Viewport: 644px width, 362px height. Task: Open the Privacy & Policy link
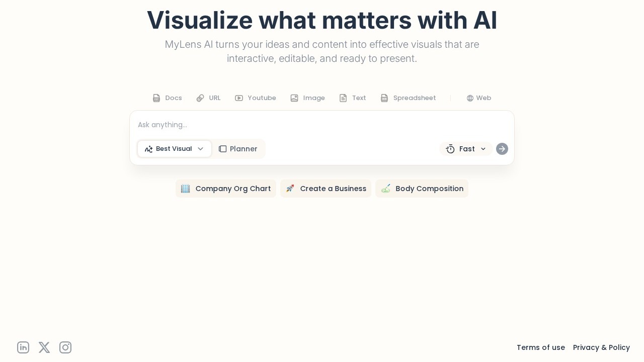point(601,347)
